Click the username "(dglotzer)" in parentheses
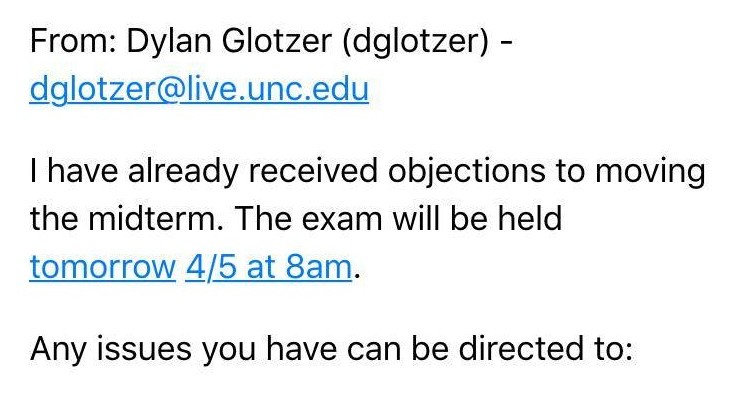Viewport: 747px width, 393px height. tap(415, 43)
